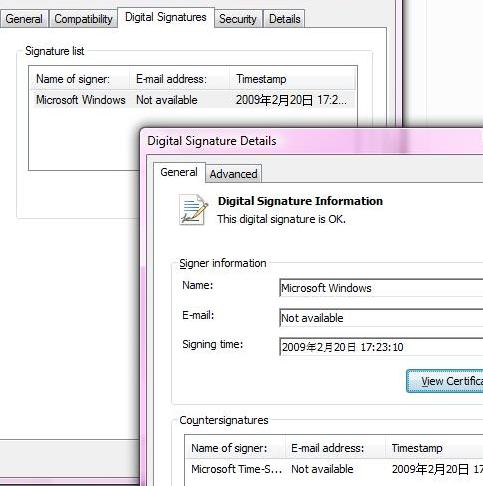
Task: Click the Countersignatures Name of signer column header
Action: [235, 448]
